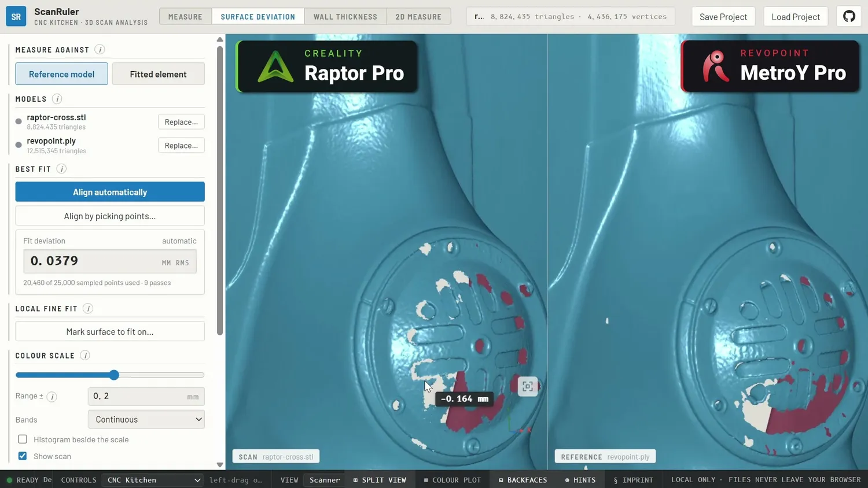Click Mark surface to fit on

point(110,332)
